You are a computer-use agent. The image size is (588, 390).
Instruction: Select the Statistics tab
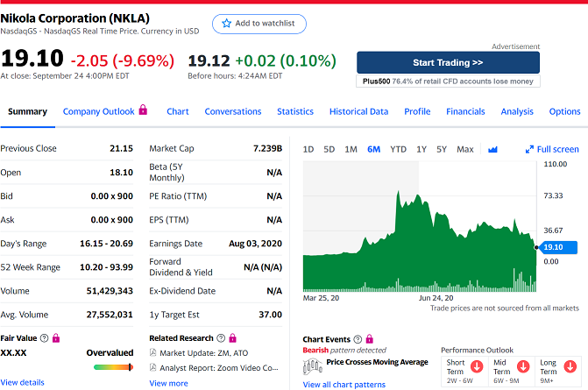[x=295, y=112]
